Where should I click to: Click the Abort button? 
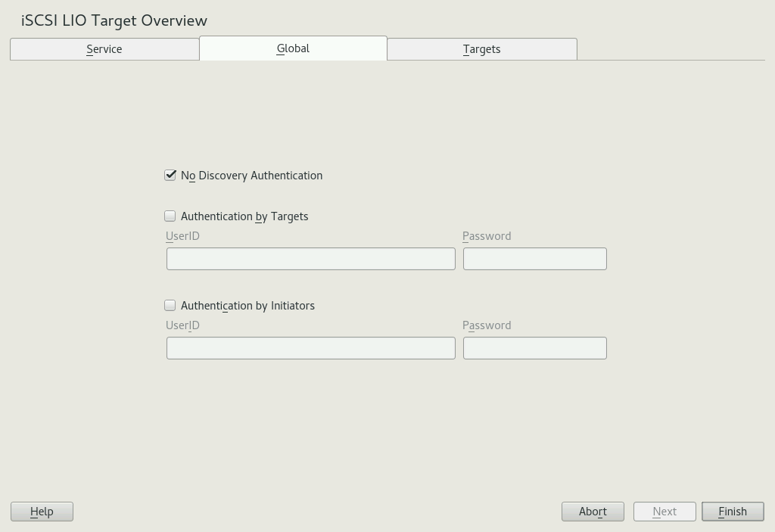click(x=593, y=512)
